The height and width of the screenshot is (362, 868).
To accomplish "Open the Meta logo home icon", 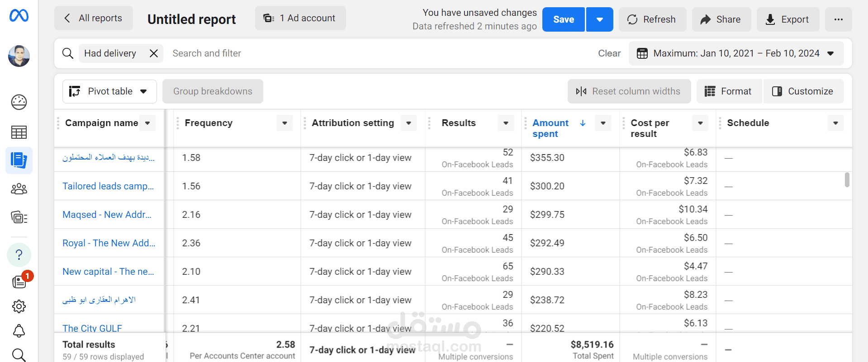I will pyautogui.click(x=19, y=16).
